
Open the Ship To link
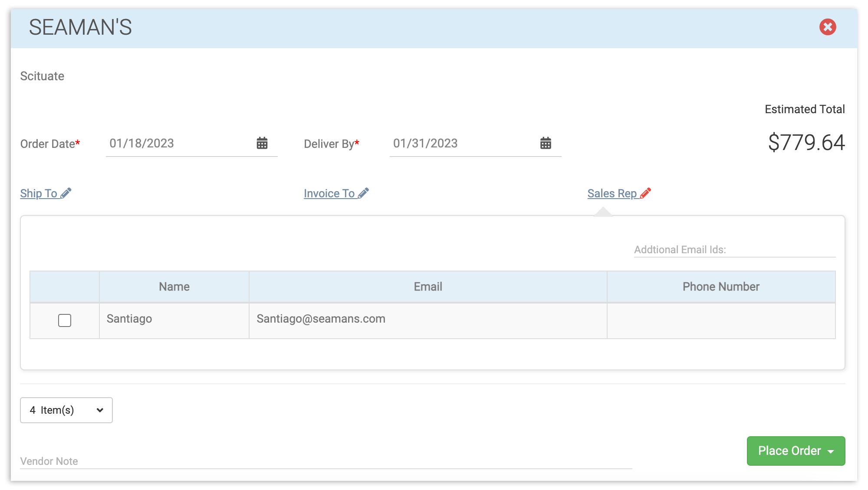[x=39, y=193]
